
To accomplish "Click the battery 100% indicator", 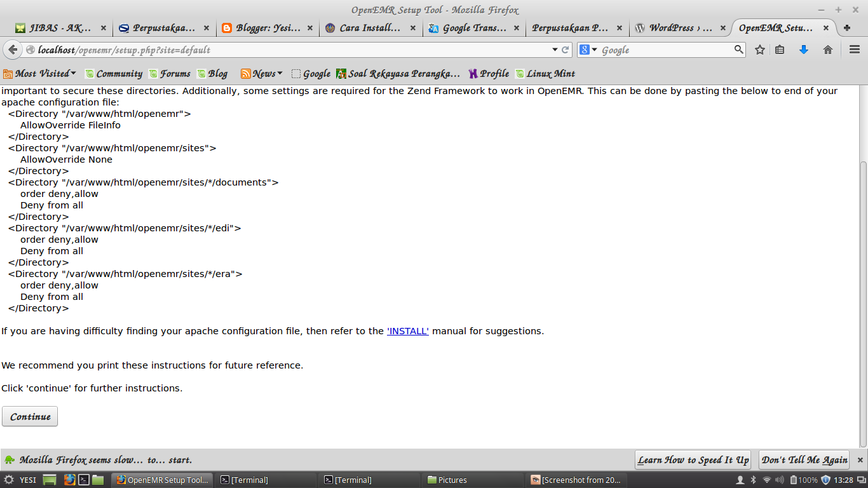I will [803, 480].
